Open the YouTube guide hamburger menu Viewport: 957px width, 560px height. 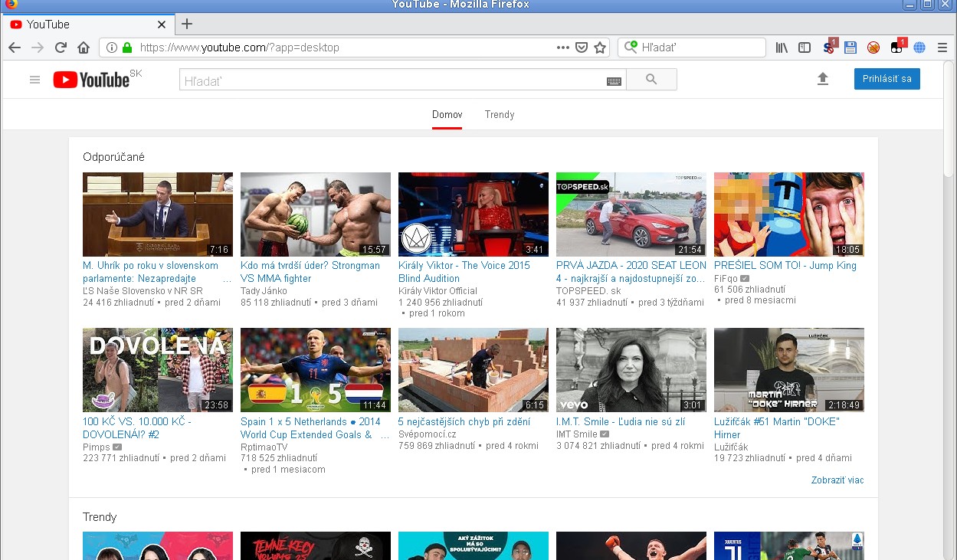(34, 80)
